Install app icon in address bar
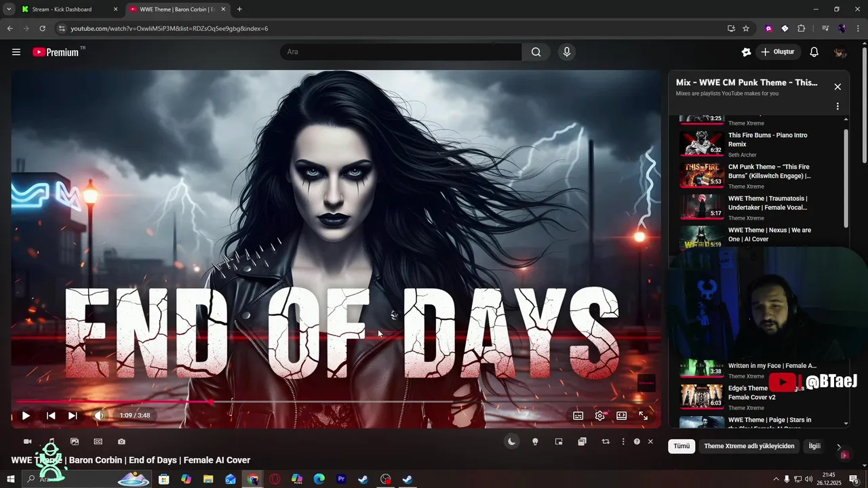 click(731, 28)
